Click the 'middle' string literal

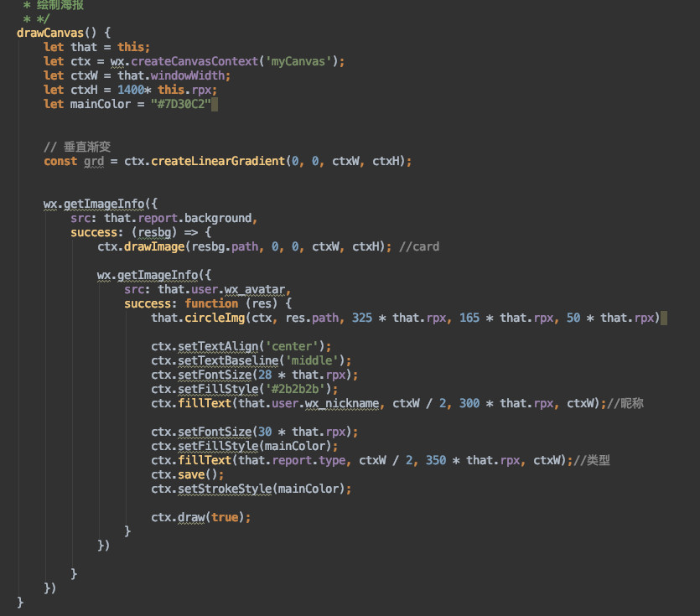(x=312, y=360)
